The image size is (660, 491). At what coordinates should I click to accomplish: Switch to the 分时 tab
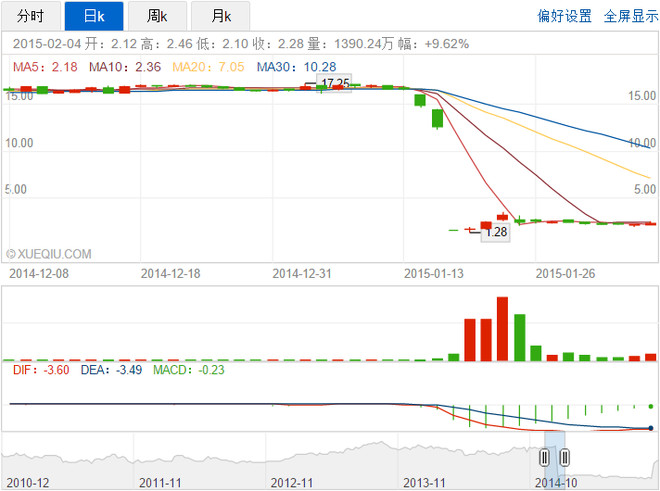[x=31, y=16]
